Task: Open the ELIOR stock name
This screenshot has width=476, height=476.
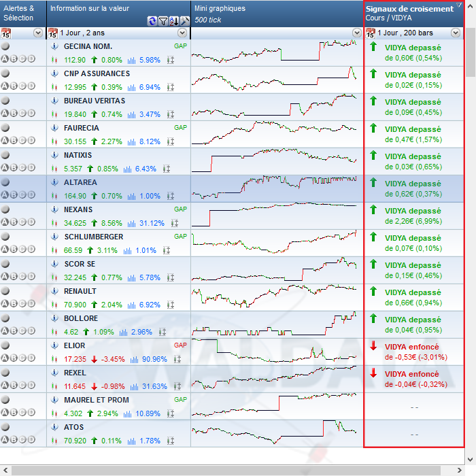Action: pos(75,345)
